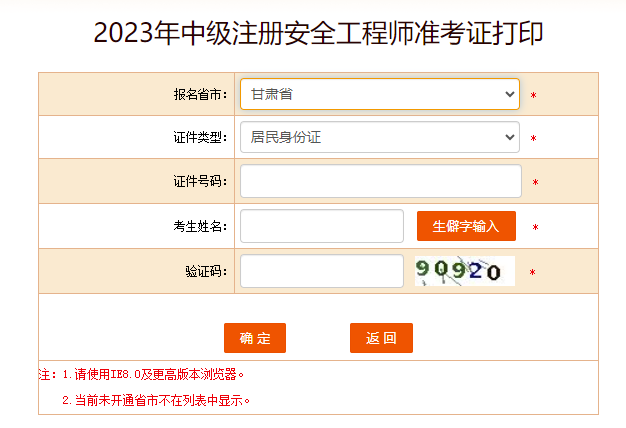Click the 验证码 label text
This screenshot has height=428, width=626.
(206, 271)
